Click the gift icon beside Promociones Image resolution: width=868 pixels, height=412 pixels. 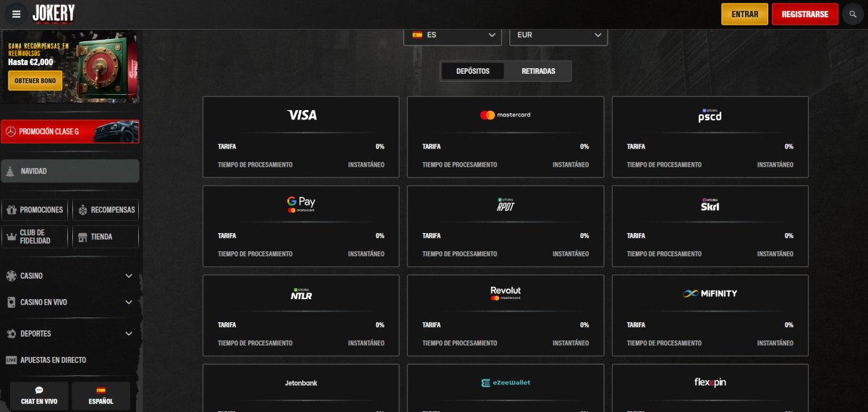pyautogui.click(x=11, y=210)
